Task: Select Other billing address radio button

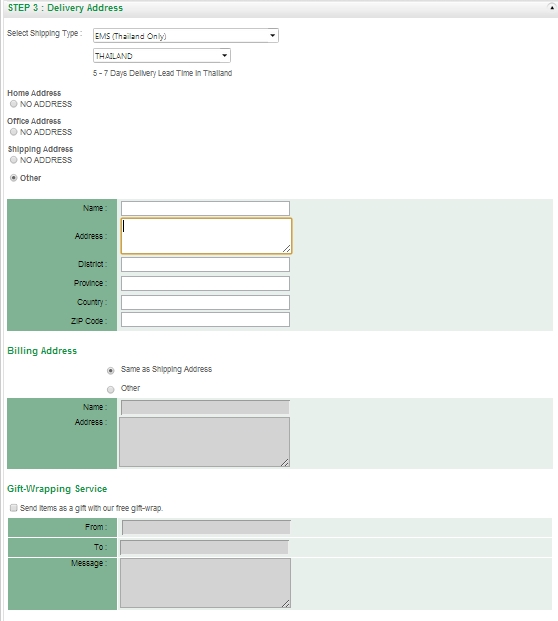Action: point(111,390)
